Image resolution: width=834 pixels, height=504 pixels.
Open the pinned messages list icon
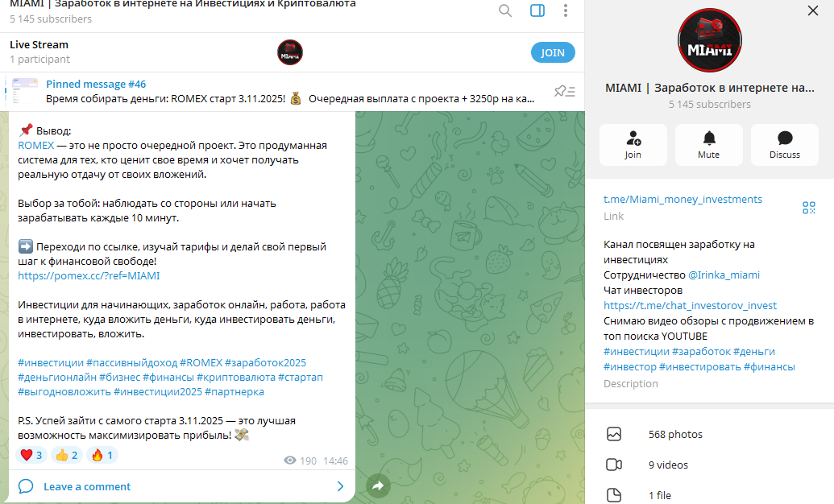571,91
